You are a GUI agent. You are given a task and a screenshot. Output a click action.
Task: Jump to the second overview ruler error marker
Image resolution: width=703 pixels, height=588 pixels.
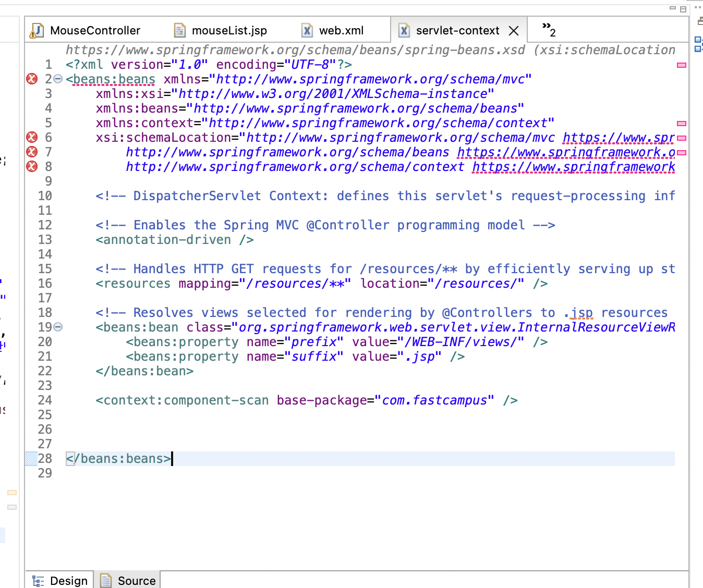(681, 124)
